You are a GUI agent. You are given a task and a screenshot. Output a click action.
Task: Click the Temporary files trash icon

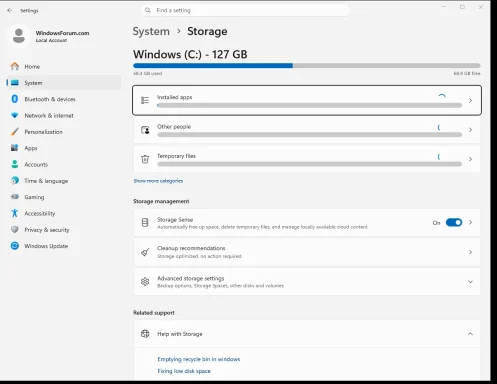click(145, 159)
